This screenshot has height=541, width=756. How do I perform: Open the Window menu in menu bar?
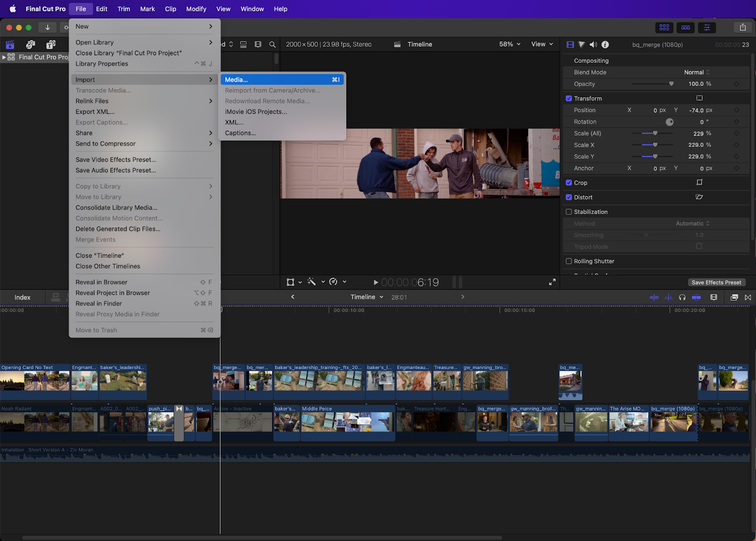point(252,9)
